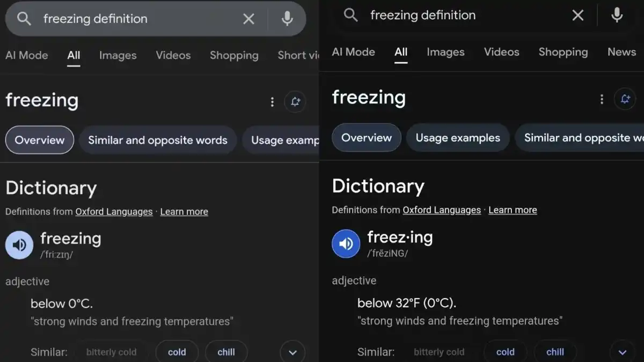Tap the bell alert icon in left panel
Viewport: 644px width, 362px height.
point(295,101)
